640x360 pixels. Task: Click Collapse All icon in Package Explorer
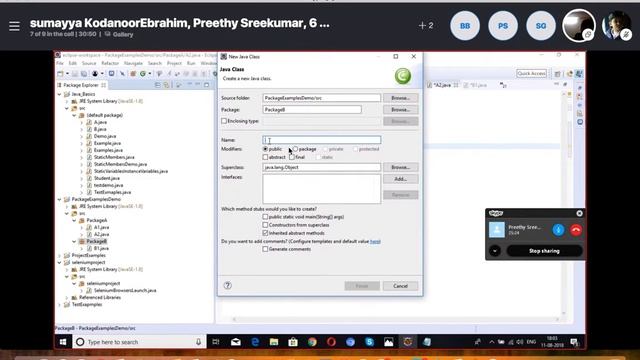(x=158, y=85)
